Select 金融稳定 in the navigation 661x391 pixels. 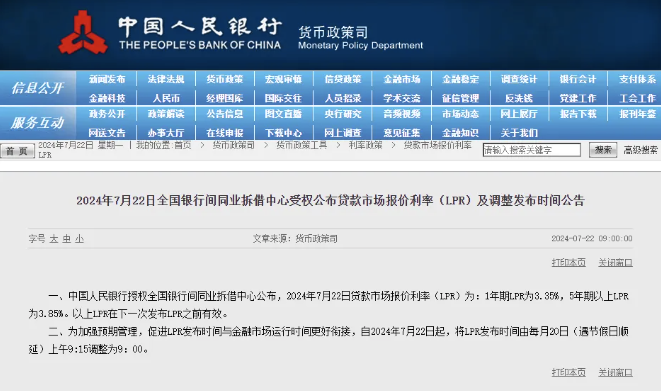tap(460, 79)
